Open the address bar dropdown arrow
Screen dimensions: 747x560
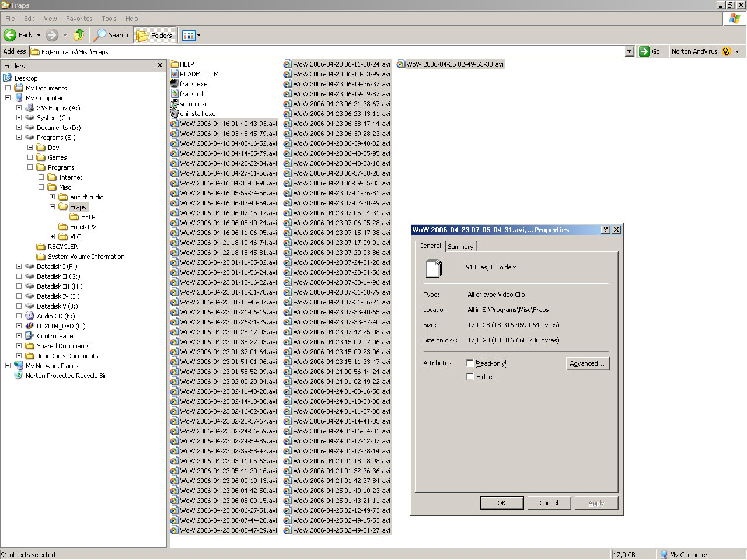pos(629,51)
